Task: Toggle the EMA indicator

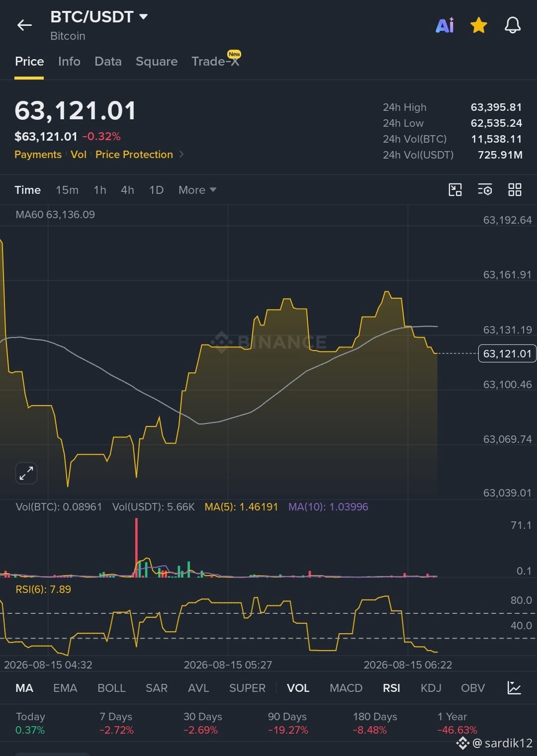Action: 65,688
